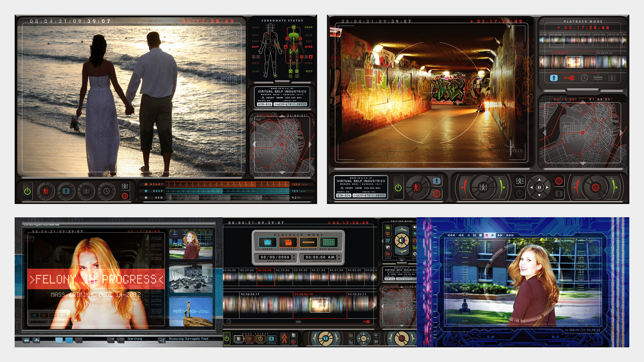
Task: Select the sleep clock dial under the beach feed
Action: point(106,191)
